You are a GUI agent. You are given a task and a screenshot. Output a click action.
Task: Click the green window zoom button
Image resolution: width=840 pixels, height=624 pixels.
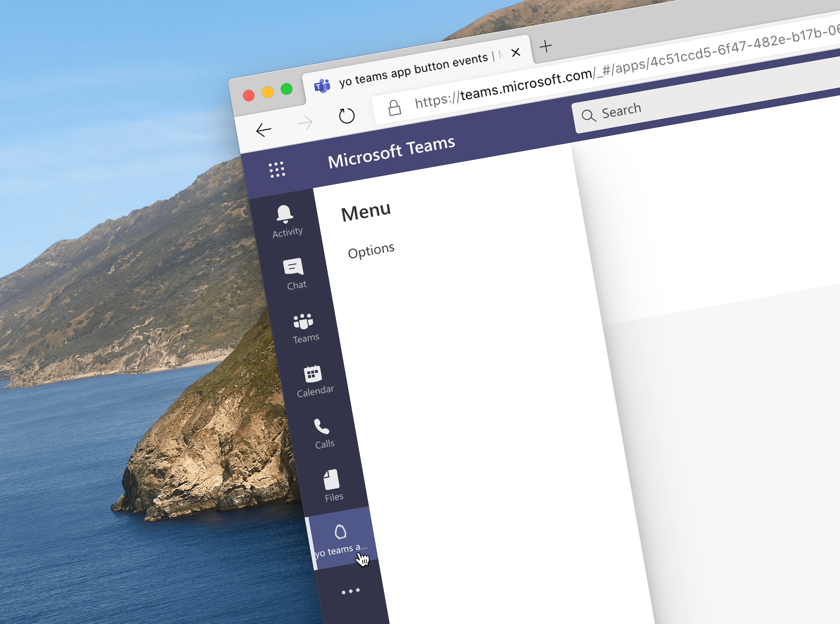[287, 89]
